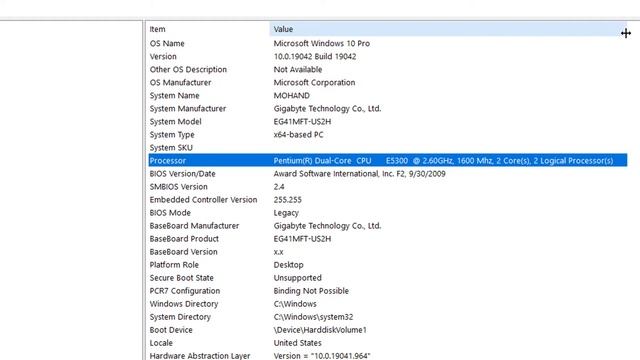Click the Microsoft Corporation value
Screen dimensions: 640x360
(x=314, y=82)
